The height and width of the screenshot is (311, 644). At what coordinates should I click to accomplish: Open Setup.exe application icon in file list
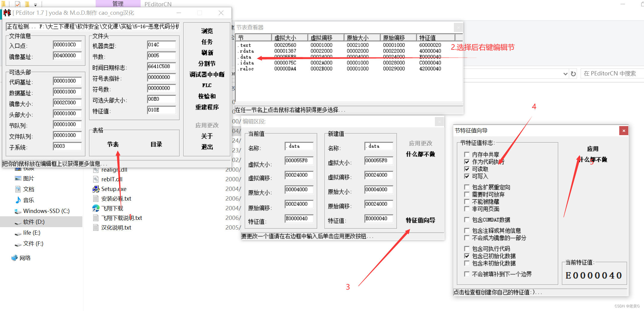[96, 189]
